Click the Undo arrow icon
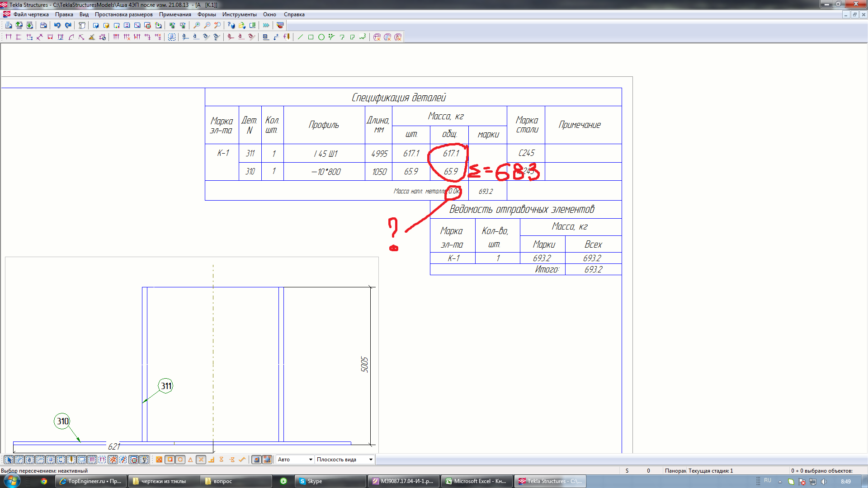868x488 pixels. [57, 26]
